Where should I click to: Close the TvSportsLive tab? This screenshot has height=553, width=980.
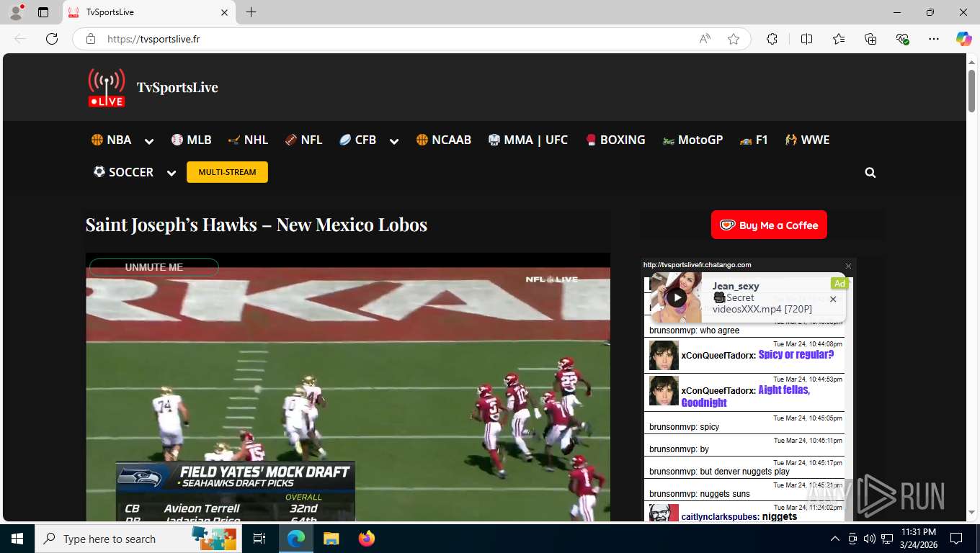pyautogui.click(x=224, y=12)
